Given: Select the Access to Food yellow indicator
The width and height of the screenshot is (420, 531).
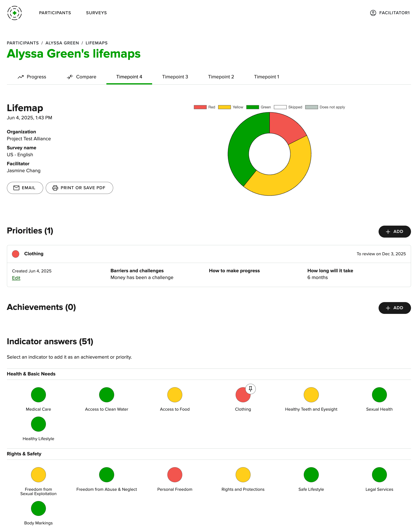Looking at the screenshot, I should pos(175,395).
